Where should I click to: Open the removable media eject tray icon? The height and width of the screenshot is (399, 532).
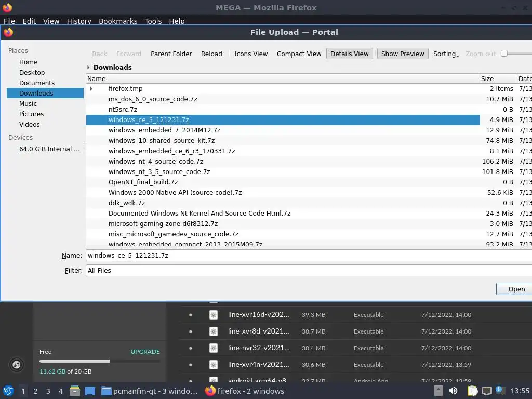tap(438, 391)
